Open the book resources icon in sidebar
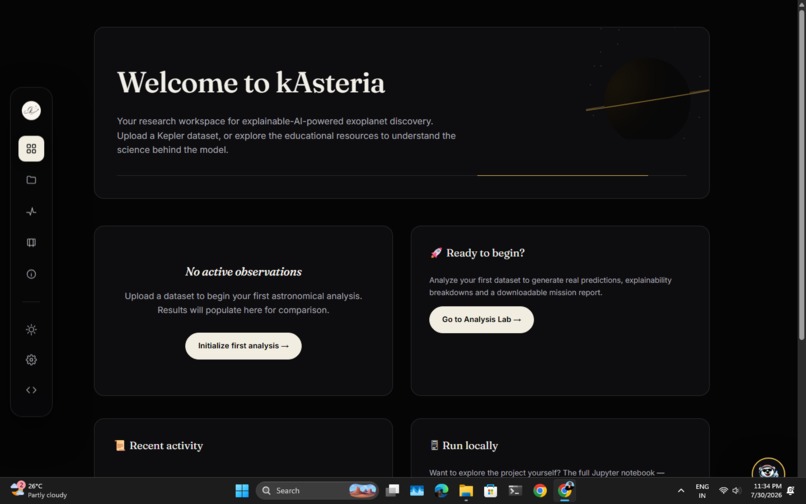The height and width of the screenshot is (504, 806). point(31,243)
